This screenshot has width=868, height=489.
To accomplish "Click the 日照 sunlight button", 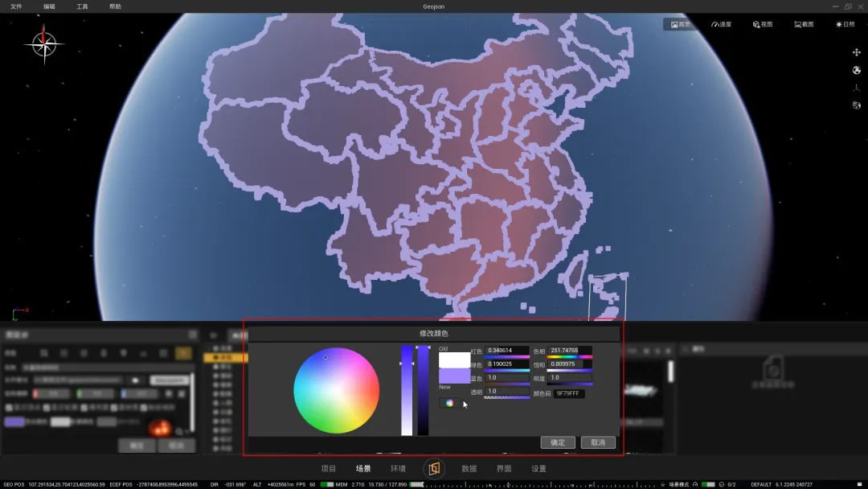I will point(845,24).
